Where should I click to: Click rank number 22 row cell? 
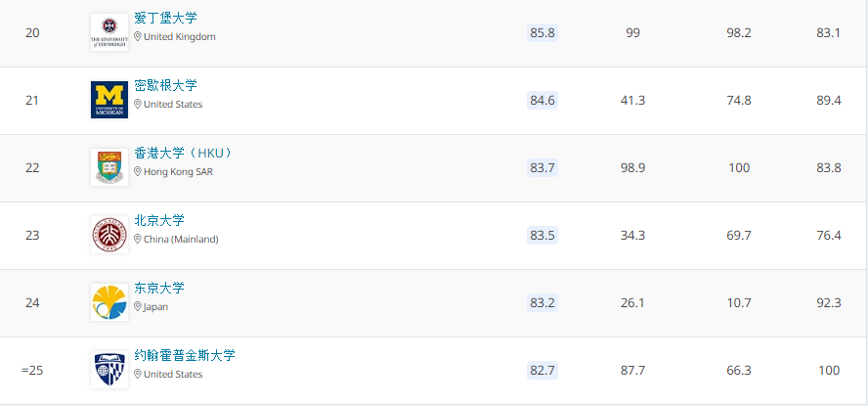click(32, 168)
